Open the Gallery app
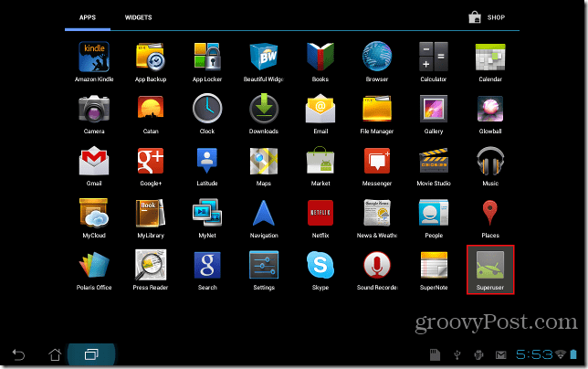Viewport: 588px width, 369px height. coord(434,114)
